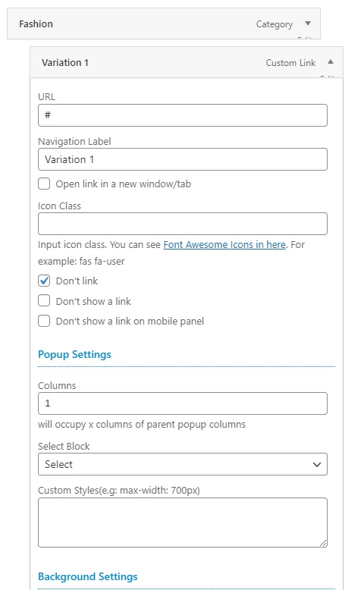
Task: Click the Popup Settings section heading
Action: pyautogui.click(x=74, y=354)
